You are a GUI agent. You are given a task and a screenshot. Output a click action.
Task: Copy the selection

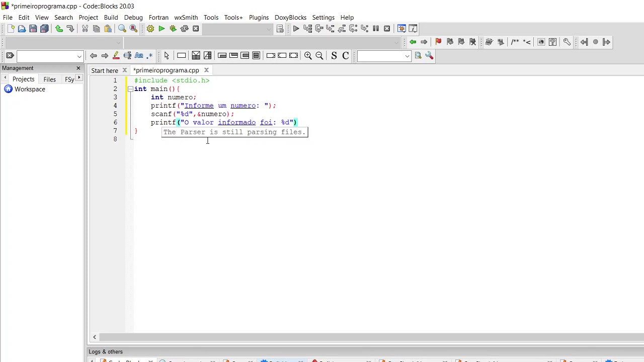96,29
